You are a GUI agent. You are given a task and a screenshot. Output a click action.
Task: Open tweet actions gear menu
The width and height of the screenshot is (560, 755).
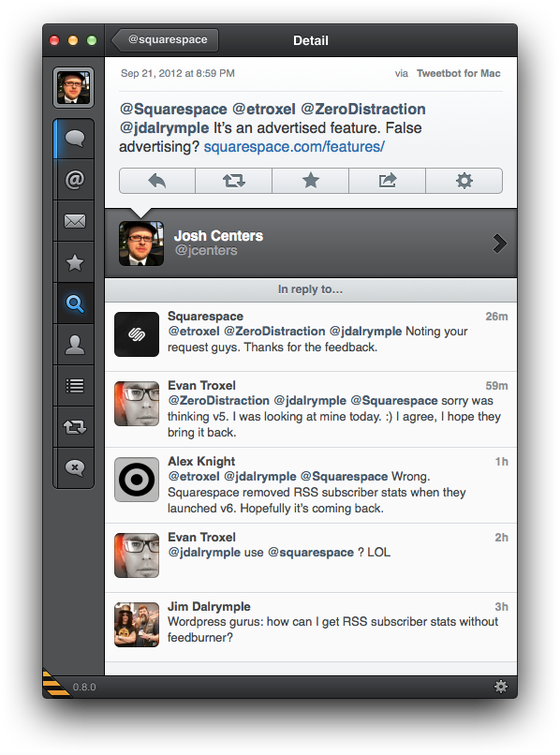464,181
